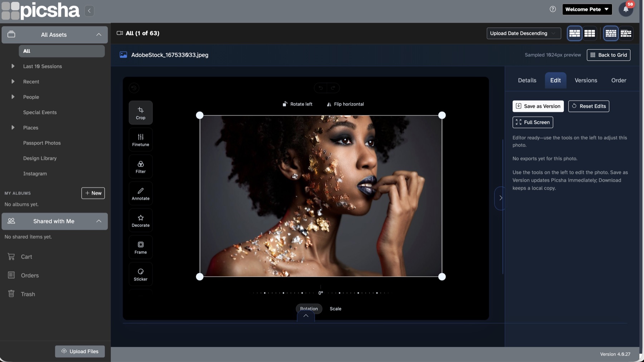644x362 pixels.
Task: Click the image file type icon by filename
Action: coord(123,55)
